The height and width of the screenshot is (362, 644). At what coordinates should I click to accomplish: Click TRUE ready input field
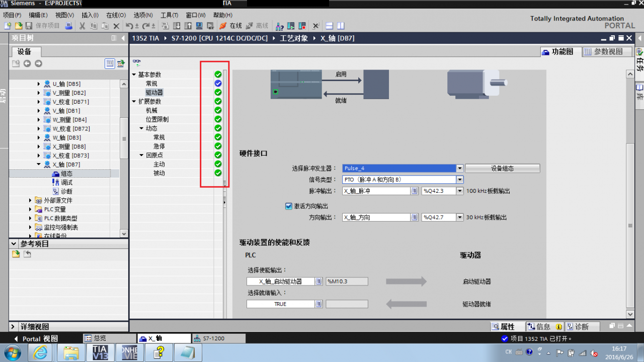[281, 304]
